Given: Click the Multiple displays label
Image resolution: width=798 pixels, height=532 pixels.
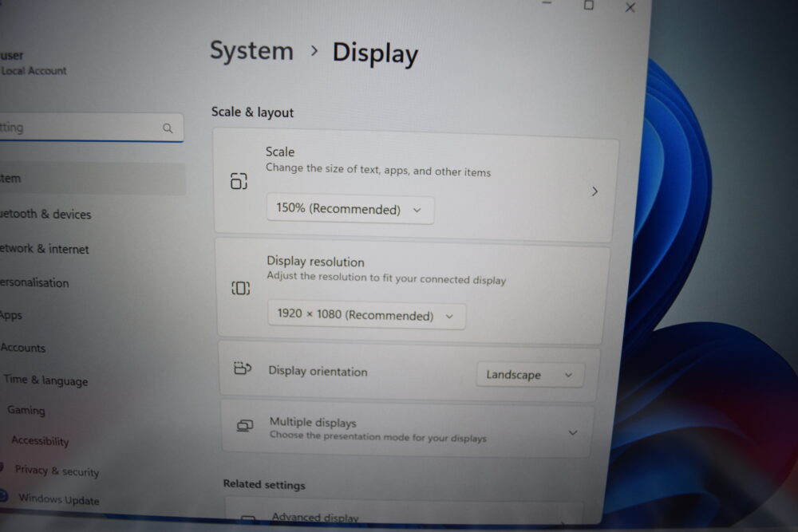Looking at the screenshot, I should 313,422.
